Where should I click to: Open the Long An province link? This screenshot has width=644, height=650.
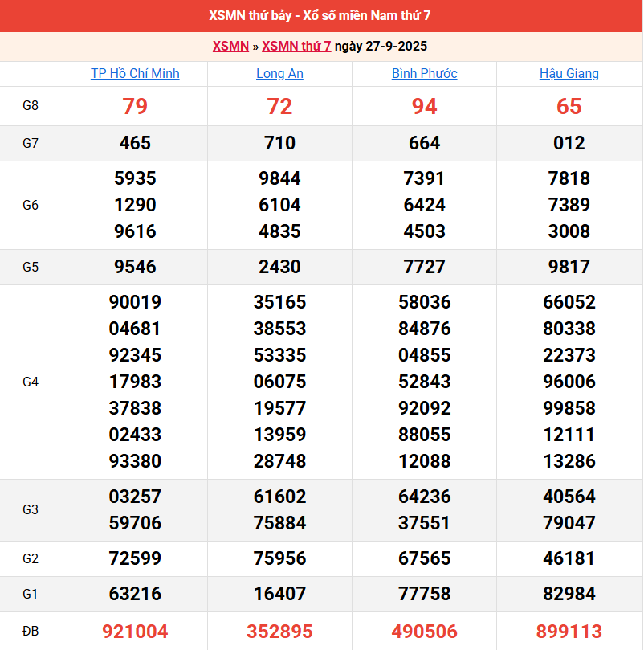coord(279,74)
